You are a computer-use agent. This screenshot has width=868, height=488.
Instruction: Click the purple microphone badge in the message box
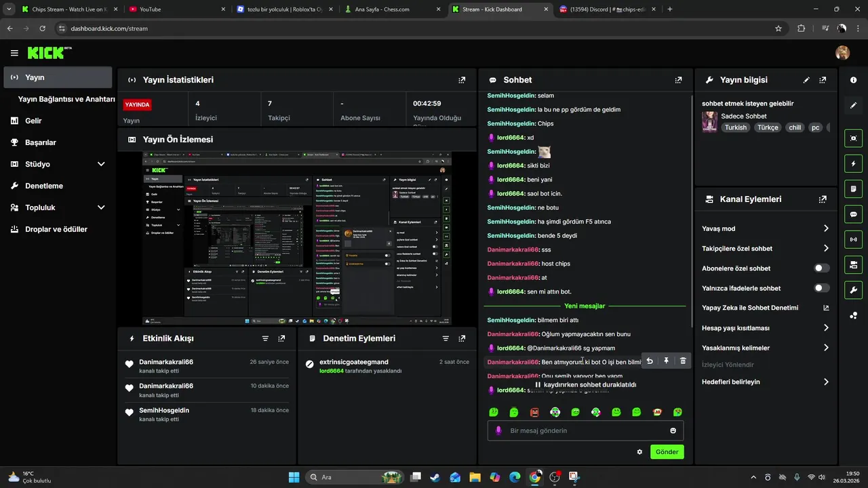coord(498,430)
